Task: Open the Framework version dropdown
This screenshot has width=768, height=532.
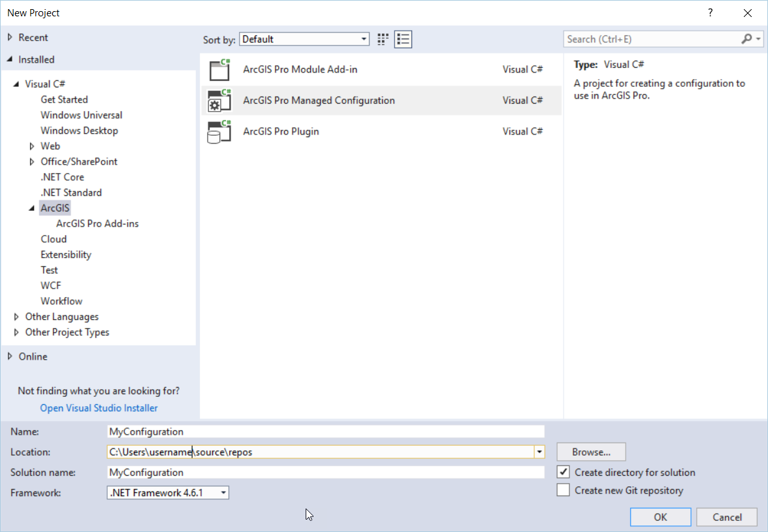Action: (x=168, y=492)
